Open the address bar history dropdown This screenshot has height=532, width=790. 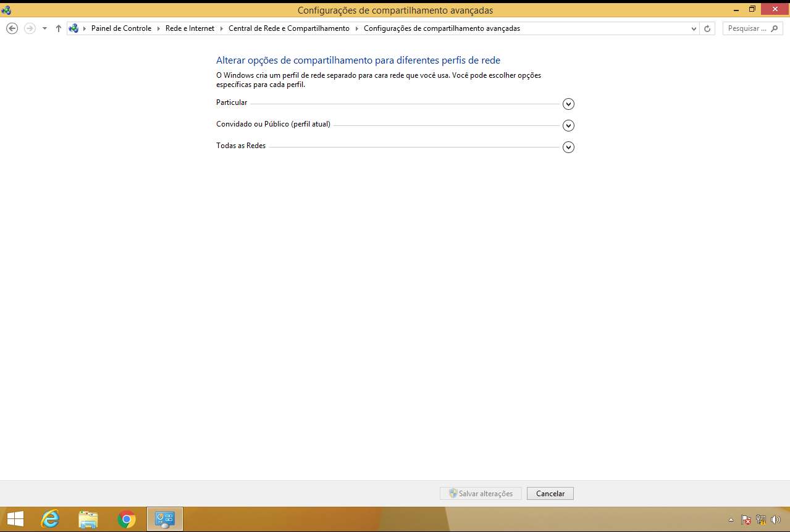(694, 28)
